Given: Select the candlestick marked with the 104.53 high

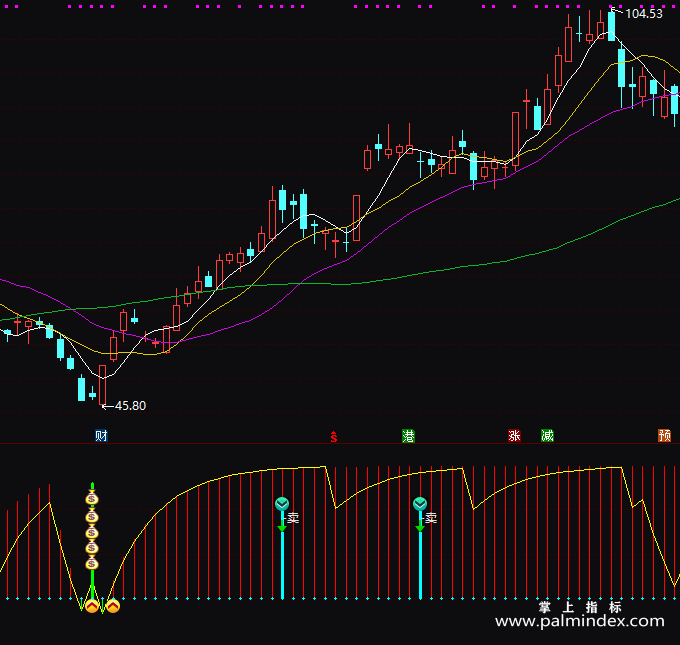Looking at the screenshot, I should point(611,26).
